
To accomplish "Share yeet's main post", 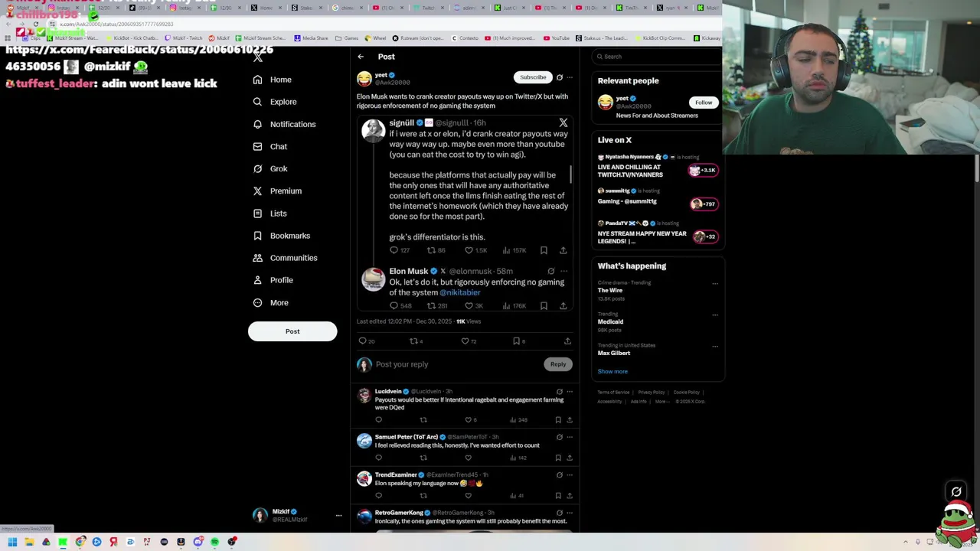I will 567,341.
